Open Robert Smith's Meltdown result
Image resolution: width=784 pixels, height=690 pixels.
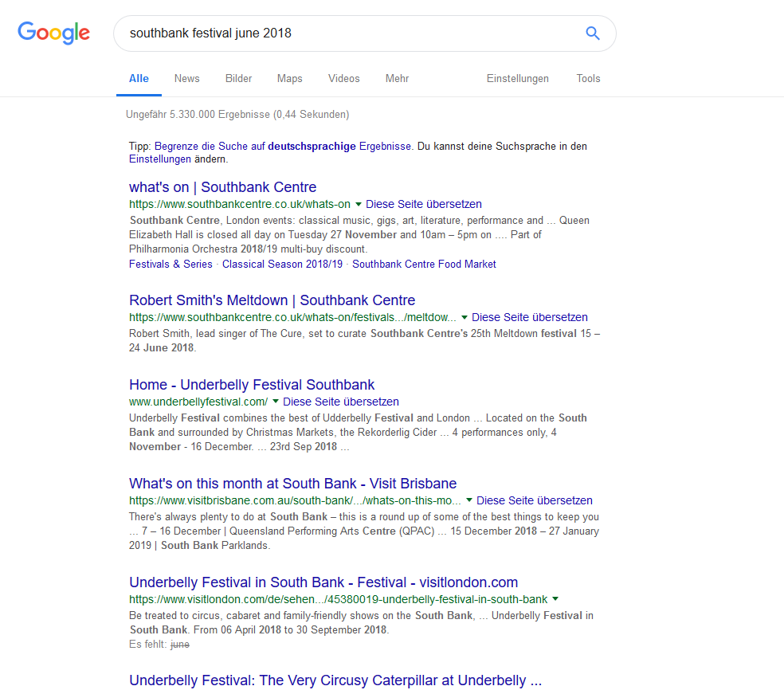(x=272, y=300)
